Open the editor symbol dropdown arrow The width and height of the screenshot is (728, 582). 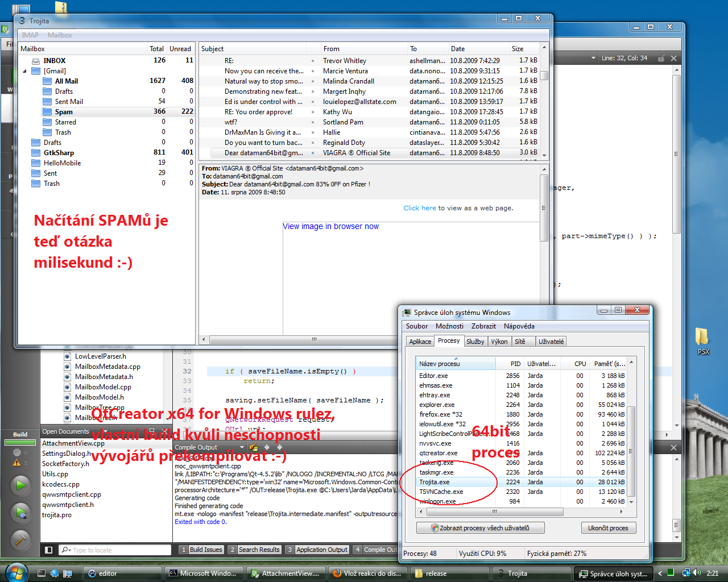coord(593,58)
